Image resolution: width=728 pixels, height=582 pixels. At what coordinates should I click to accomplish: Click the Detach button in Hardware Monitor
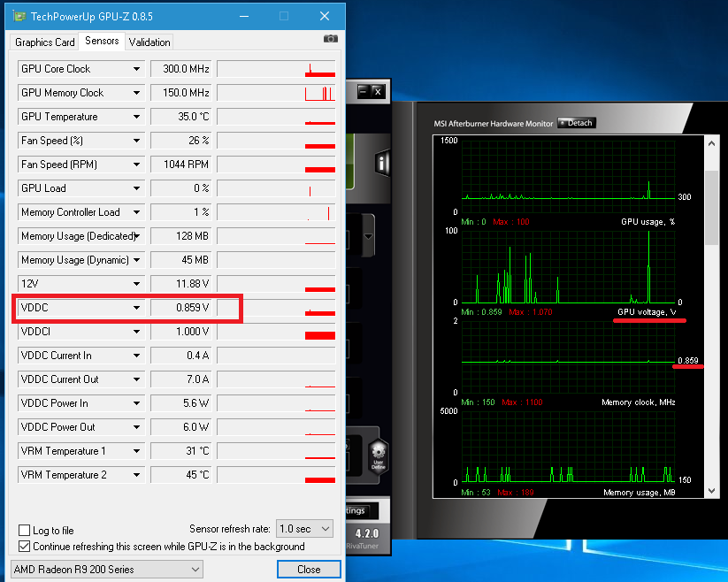tap(576, 123)
